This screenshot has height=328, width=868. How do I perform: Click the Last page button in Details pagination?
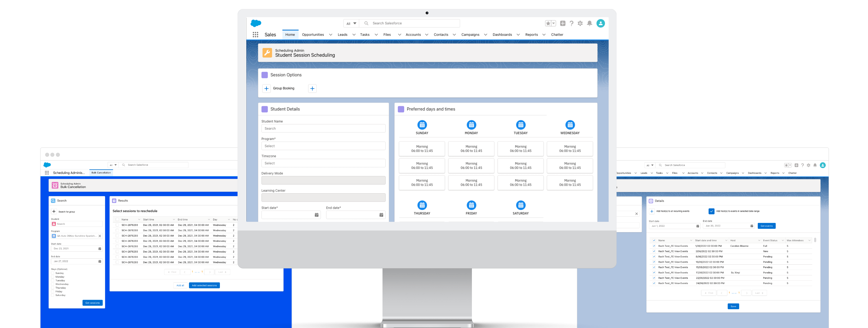point(759,293)
